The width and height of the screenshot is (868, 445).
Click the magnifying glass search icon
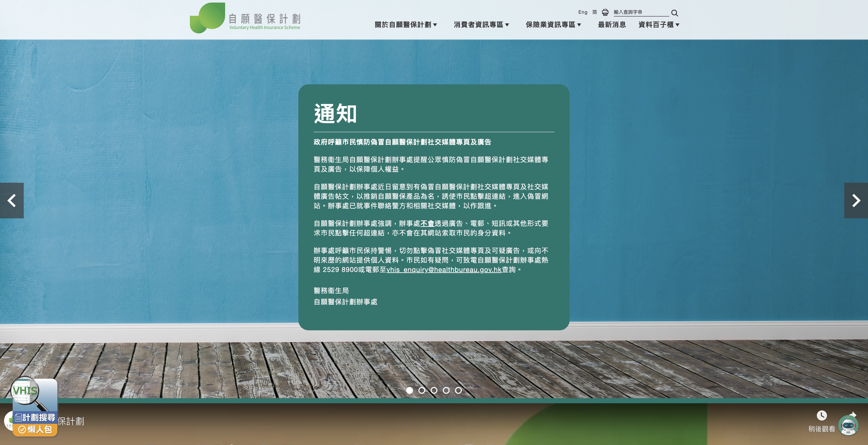(674, 13)
